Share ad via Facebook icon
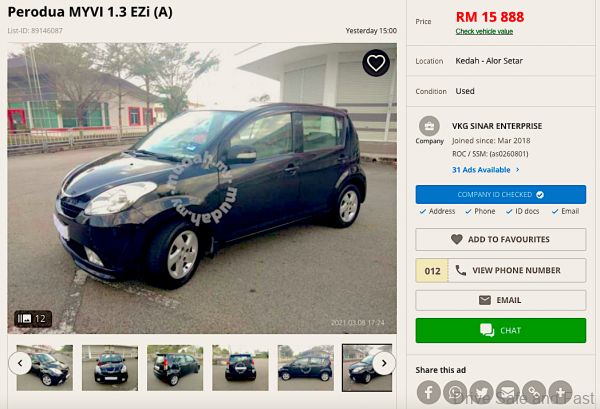 pos(429,392)
